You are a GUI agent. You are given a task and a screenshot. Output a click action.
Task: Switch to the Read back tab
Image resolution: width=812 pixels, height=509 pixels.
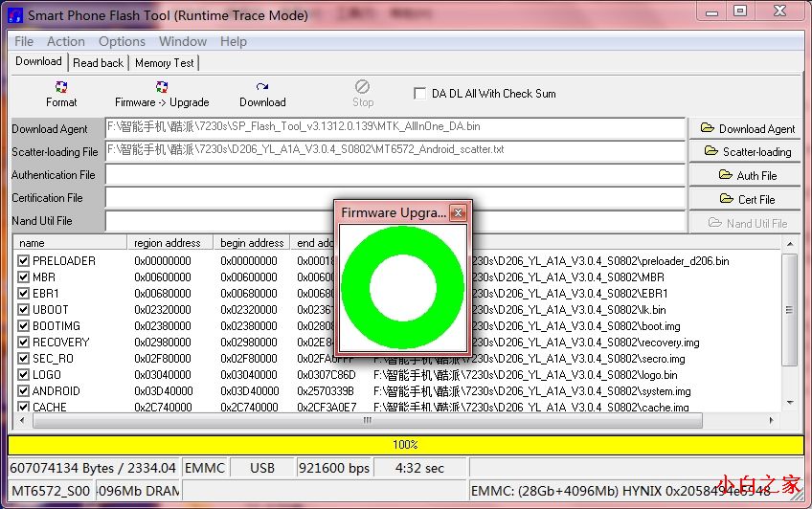click(x=98, y=63)
